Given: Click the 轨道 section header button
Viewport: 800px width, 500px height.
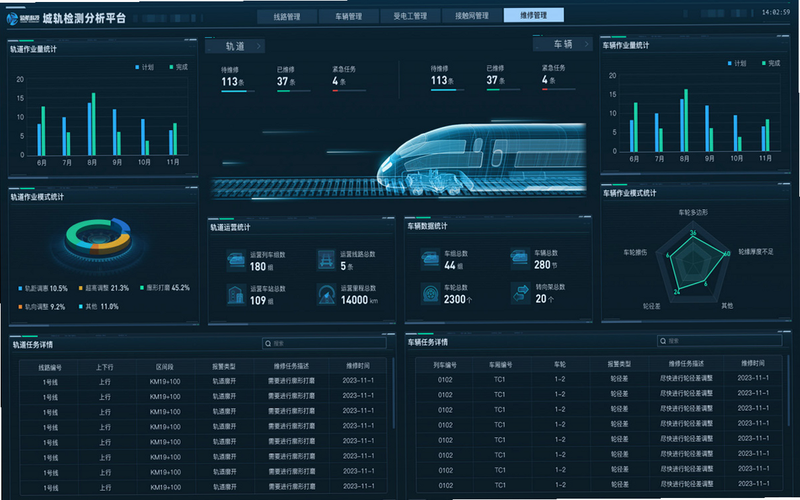Looking at the screenshot, I should click(x=235, y=46).
